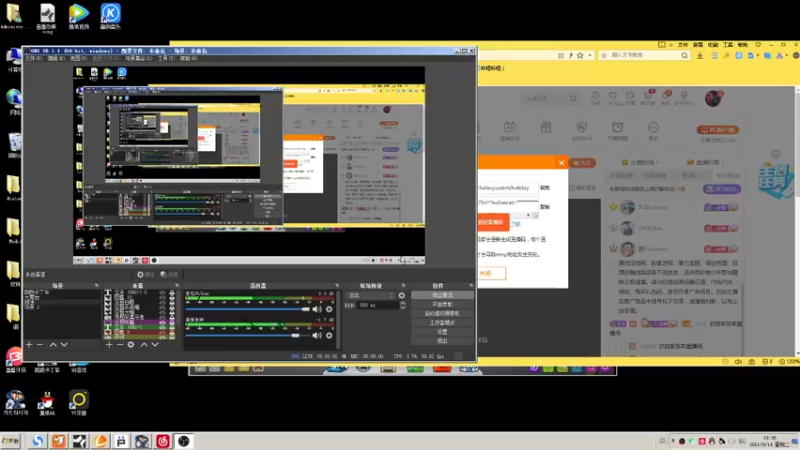Screen dimensions: 800x450
Task: Open the gift box icon on the web page
Action: [546, 127]
